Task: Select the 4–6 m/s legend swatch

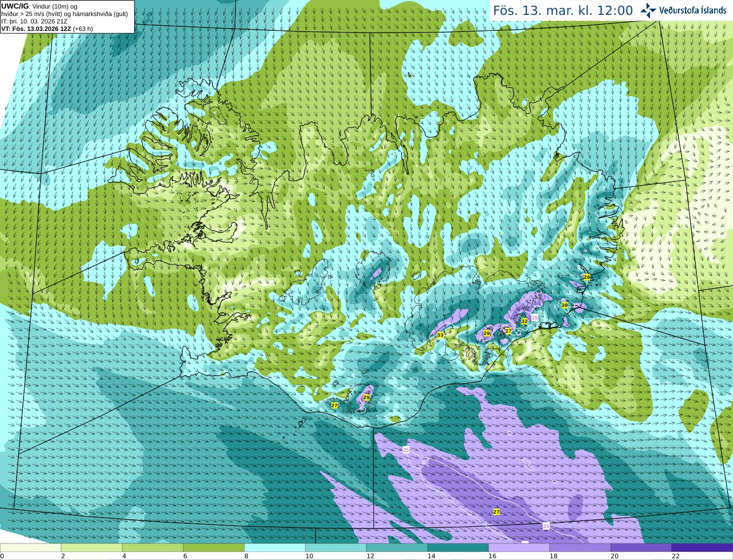Action: (x=152, y=548)
